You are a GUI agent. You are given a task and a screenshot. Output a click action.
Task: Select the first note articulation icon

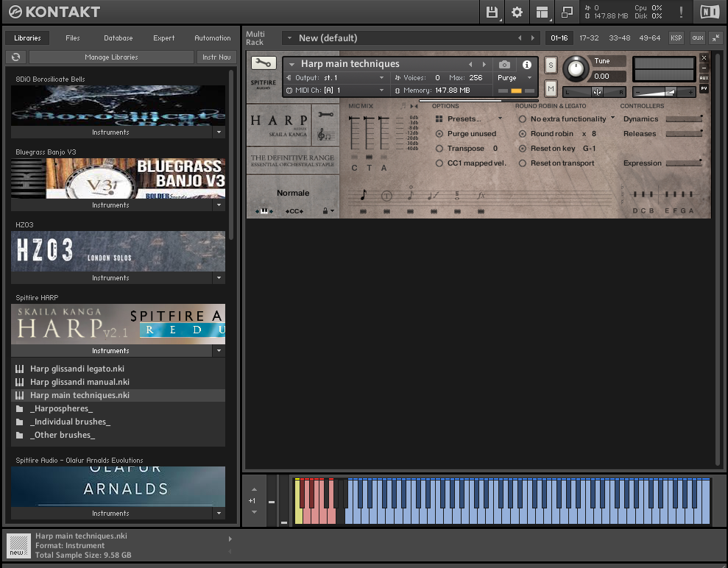pos(364,195)
